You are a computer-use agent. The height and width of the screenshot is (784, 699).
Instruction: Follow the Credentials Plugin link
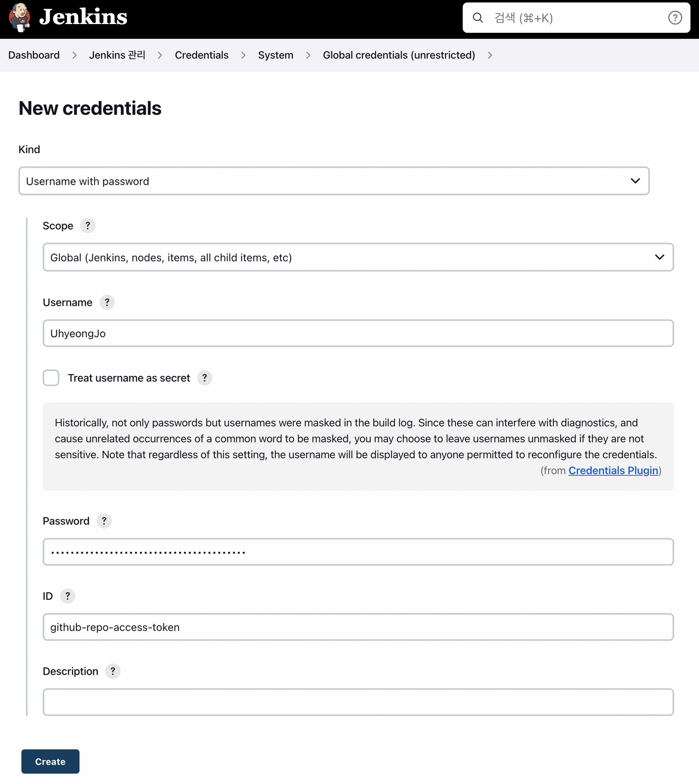pyautogui.click(x=613, y=470)
